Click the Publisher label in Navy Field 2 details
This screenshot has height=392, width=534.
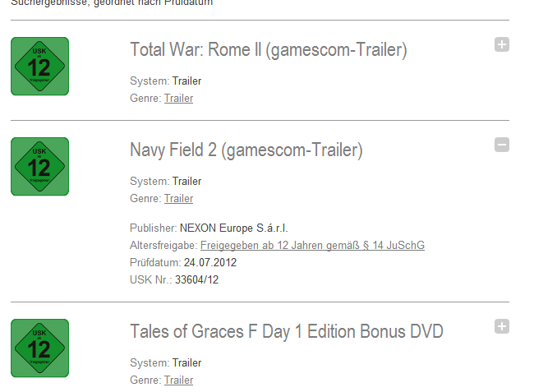click(153, 228)
